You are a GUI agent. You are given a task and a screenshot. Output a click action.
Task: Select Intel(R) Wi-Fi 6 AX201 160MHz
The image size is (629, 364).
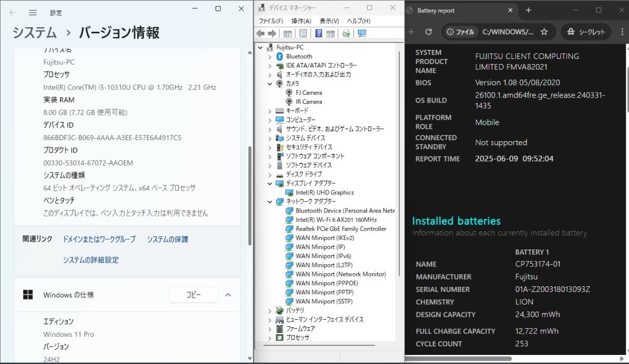click(336, 219)
